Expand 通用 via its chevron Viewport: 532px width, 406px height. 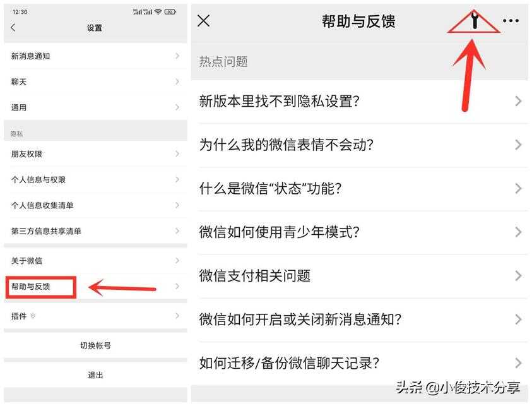(x=177, y=107)
